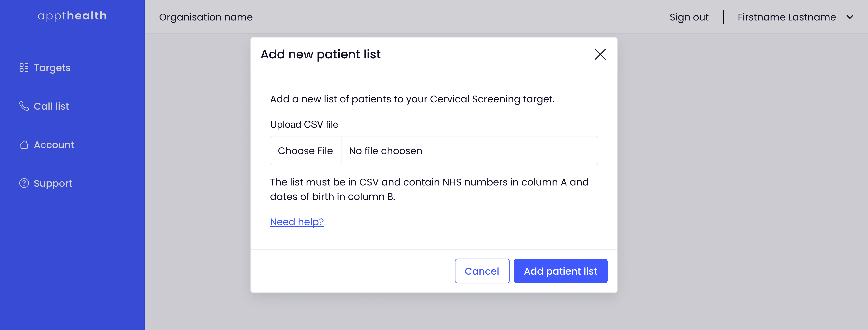
Task: Click Sign out in the header
Action: 689,17
